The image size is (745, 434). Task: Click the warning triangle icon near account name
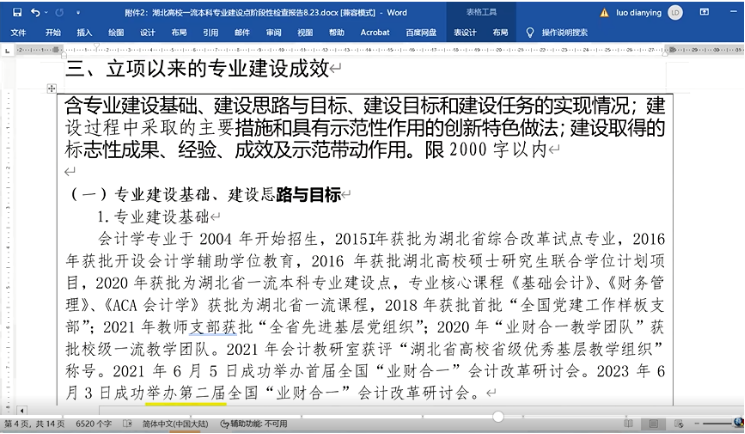click(605, 13)
